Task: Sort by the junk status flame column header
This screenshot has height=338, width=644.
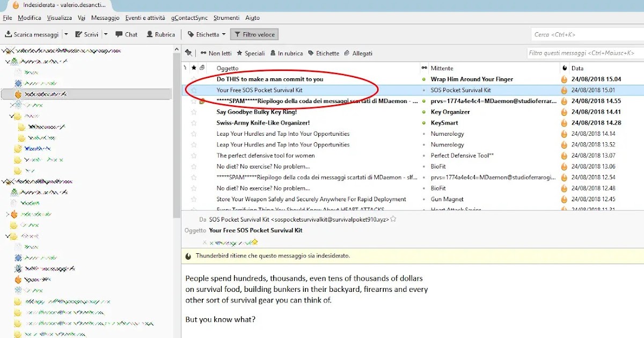Action: 565,68
